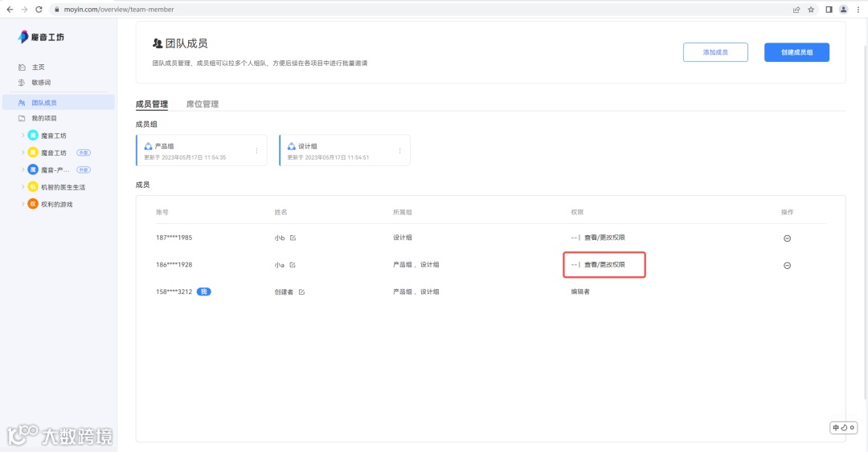Click the 主页 home icon in the sidebar

point(22,67)
